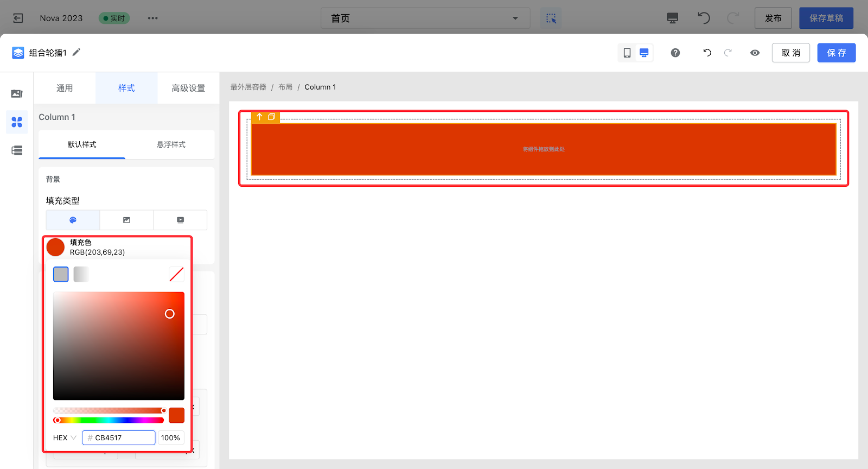Image resolution: width=868 pixels, height=469 pixels.
Task: Open the 悬浮样式 tab
Action: (171, 144)
